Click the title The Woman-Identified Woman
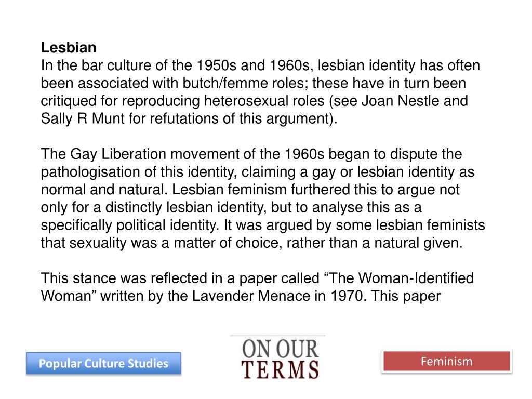The image size is (532, 399). tap(257, 287)
